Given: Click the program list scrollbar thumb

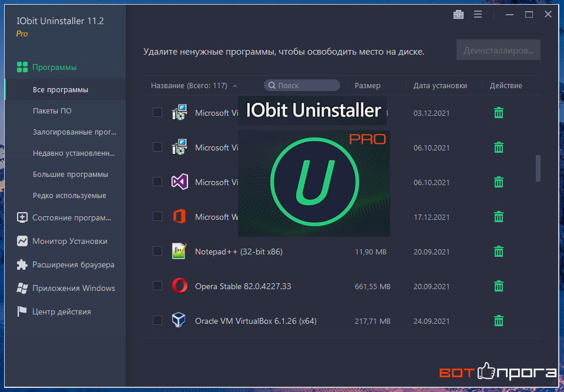Looking at the screenshot, I should 538,169.
